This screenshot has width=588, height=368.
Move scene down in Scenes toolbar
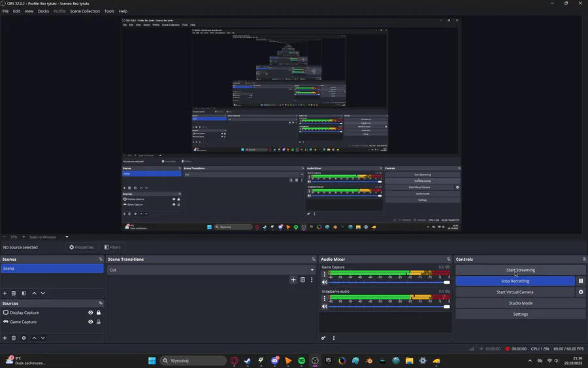(x=42, y=293)
